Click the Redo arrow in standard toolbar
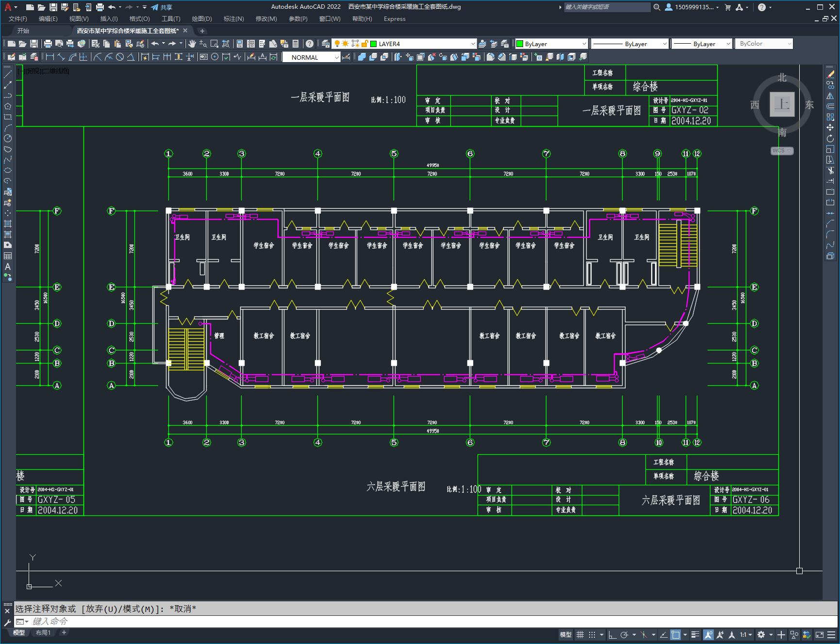The width and height of the screenshot is (840, 644). [x=172, y=44]
